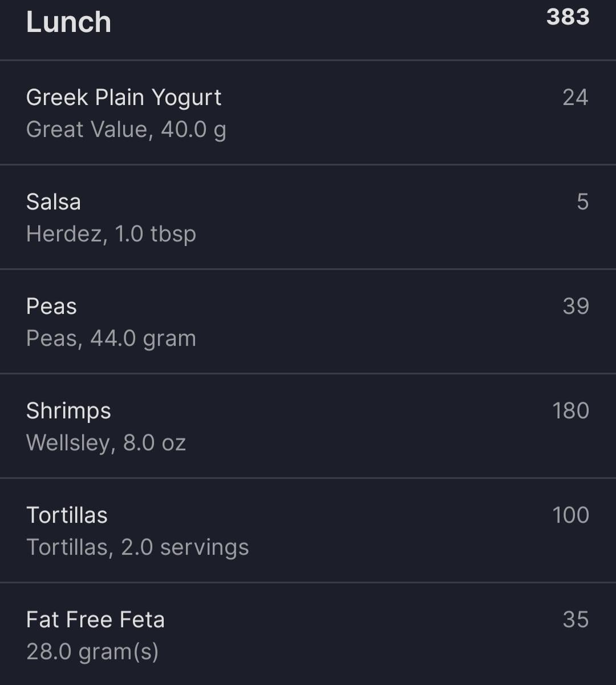The height and width of the screenshot is (685, 616).
Task: Tap the 180 calorie value for Shrimps
Action: [x=570, y=411]
